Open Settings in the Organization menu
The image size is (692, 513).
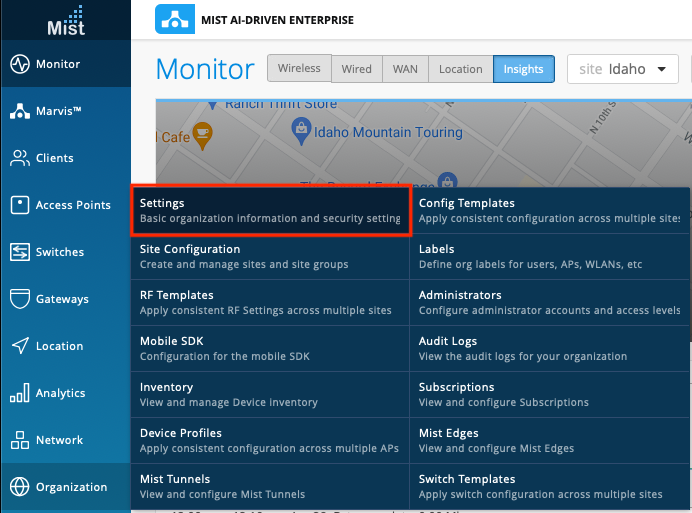click(270, 210)
